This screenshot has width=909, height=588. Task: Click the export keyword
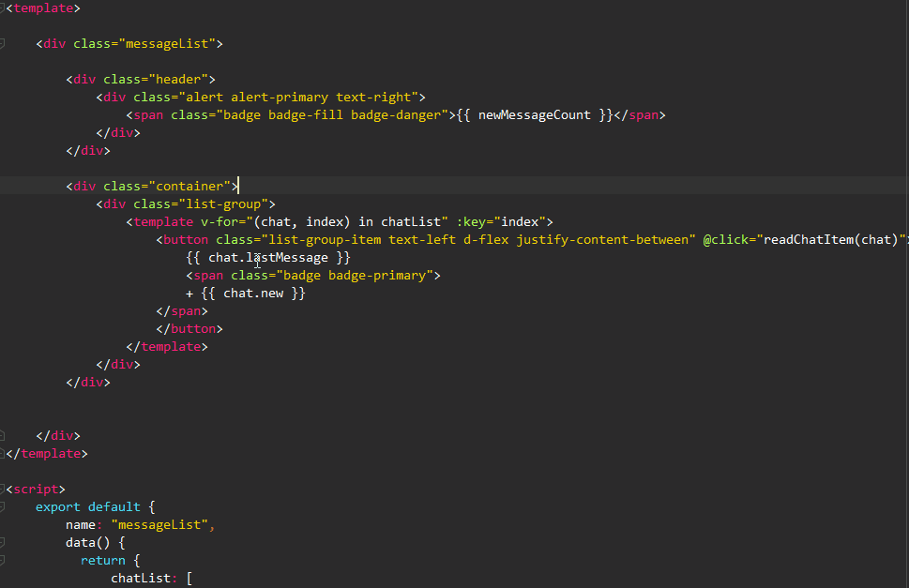pos(58,507)
